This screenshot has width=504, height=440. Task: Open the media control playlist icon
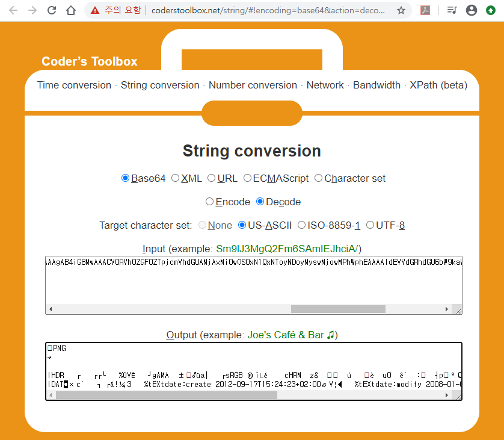pyautogui.click(x=452, y=10)
